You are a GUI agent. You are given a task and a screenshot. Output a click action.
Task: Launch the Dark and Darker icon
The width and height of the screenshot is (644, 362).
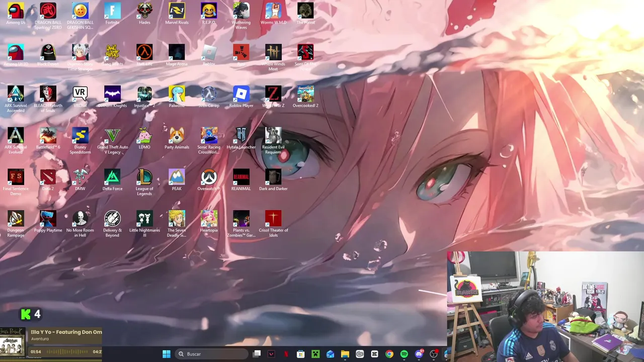click(x=273, y=180)
